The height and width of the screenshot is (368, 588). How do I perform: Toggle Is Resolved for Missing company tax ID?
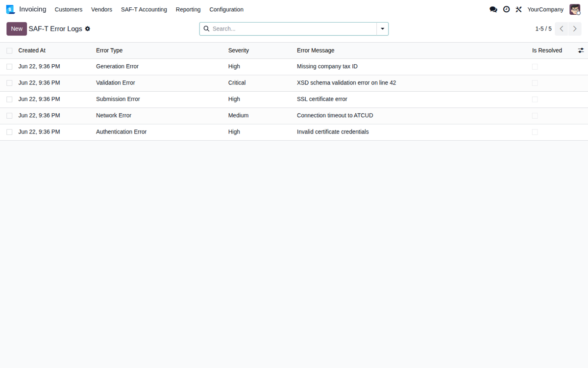pyautogui.click(x=535, y=67)
